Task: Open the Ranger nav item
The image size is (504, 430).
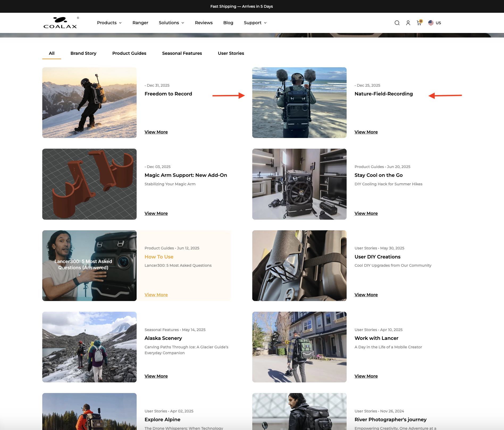Action: coord(140,23)
